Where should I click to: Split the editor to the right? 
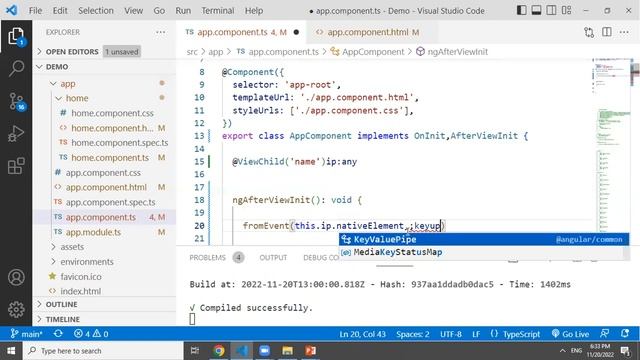tap(607, 32)
